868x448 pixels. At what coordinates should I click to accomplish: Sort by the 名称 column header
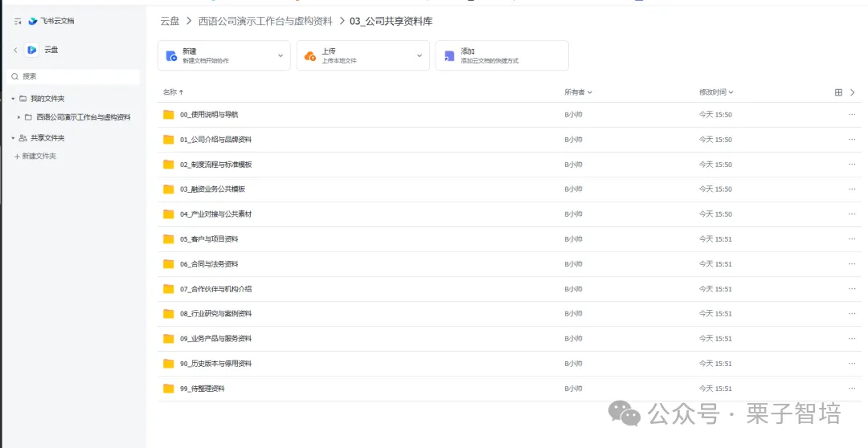[x=174, y=92]
